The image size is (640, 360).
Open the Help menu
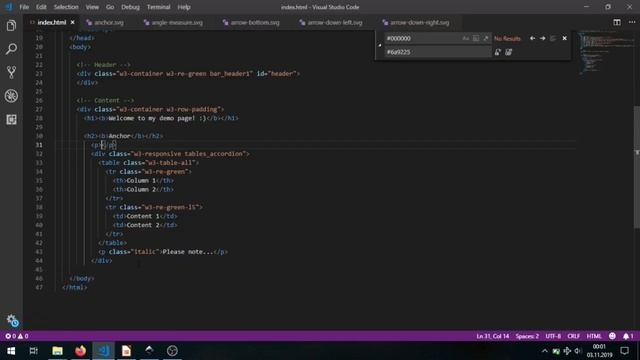tap(184, 7)
